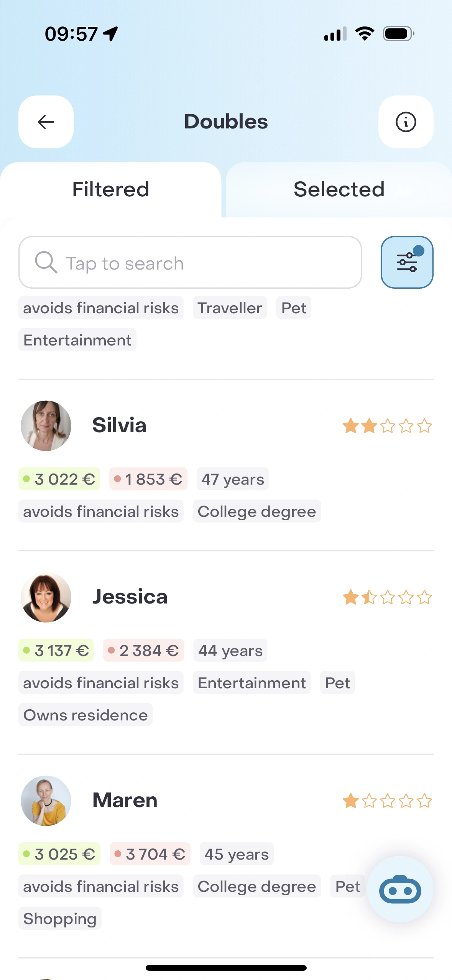Image resolution: width=452 pixels, height=980 pixels.
Task: Select the Silvia name entry
Action: 119,425
